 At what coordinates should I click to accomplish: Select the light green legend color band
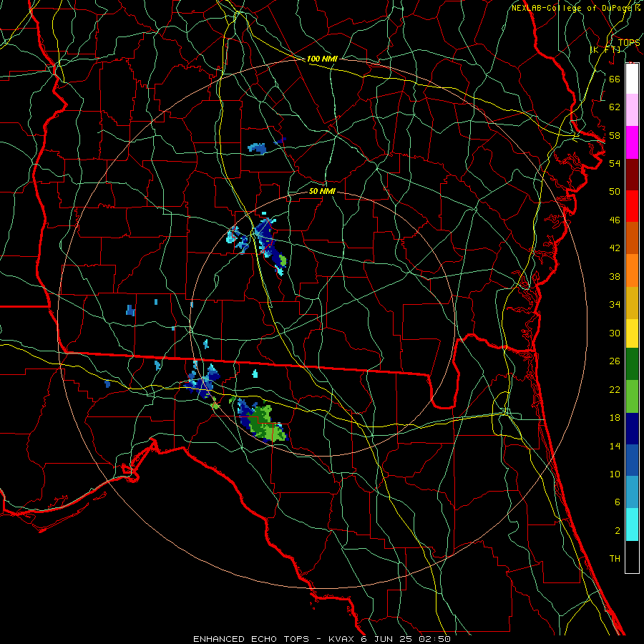coord(632,396)
